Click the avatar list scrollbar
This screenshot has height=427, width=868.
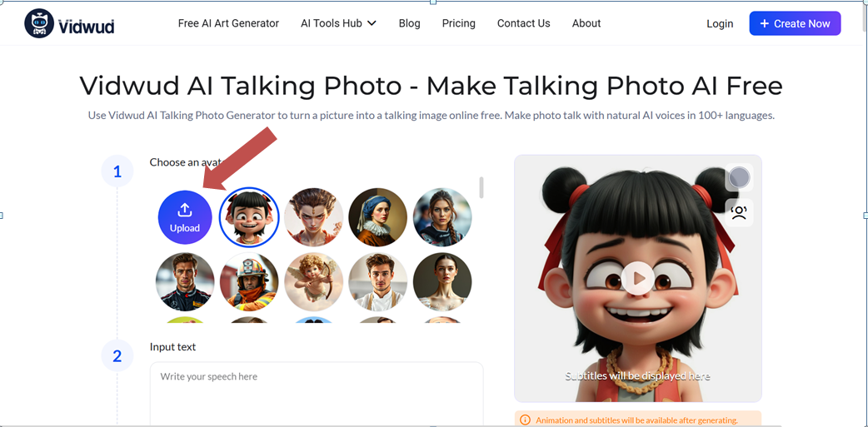[481, 187]
